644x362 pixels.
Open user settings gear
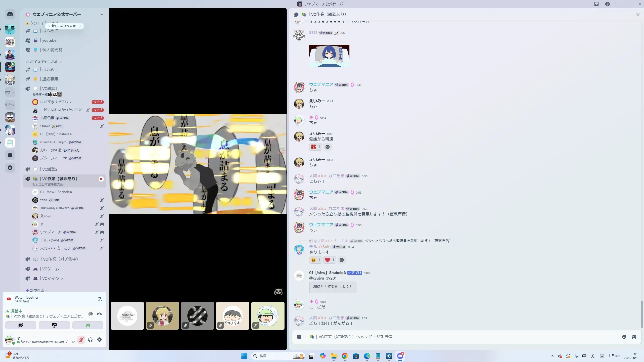[99, 340]
